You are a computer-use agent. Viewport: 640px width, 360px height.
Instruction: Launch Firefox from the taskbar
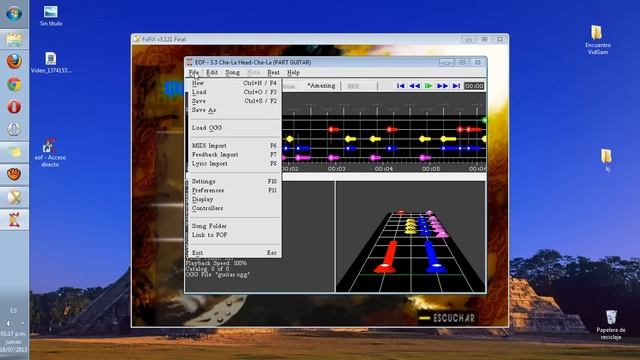coord(14,62)
